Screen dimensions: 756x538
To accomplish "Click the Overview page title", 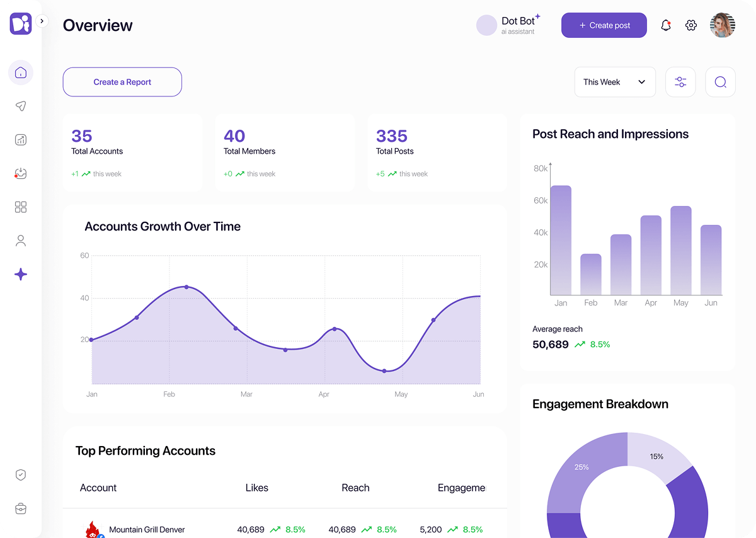I will (98, 25).
